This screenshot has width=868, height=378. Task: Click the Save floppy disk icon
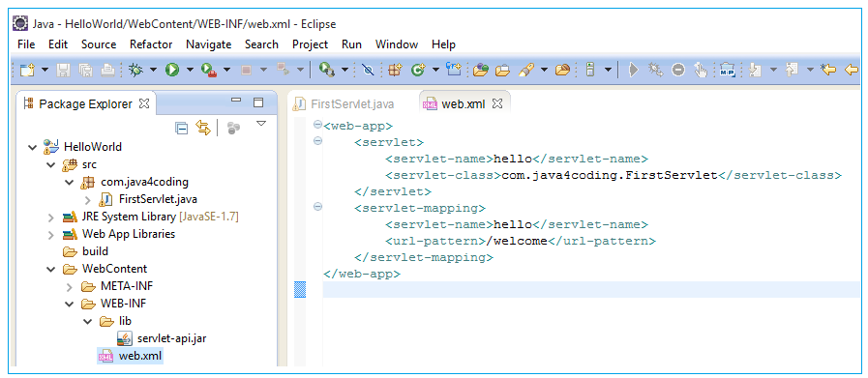pos(64,70)
